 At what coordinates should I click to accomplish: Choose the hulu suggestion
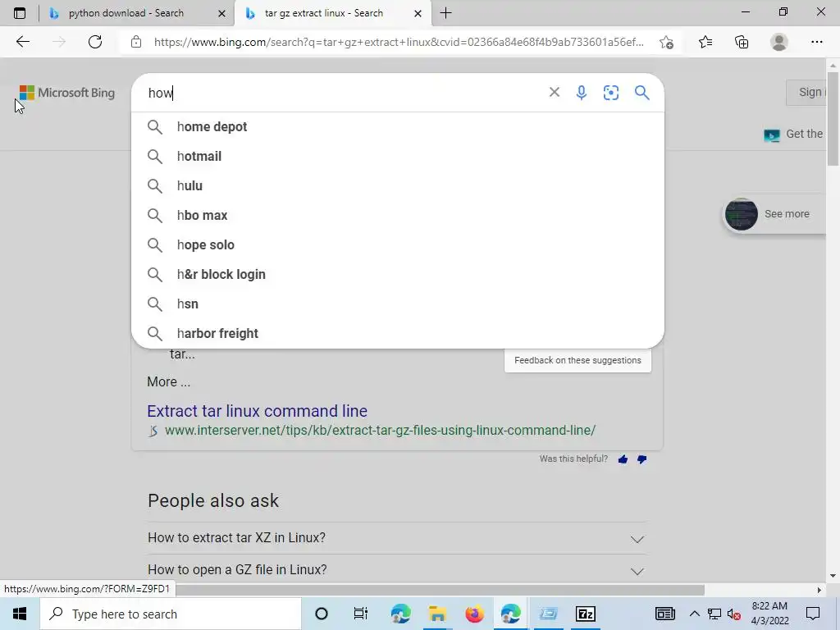click(398, 186)
